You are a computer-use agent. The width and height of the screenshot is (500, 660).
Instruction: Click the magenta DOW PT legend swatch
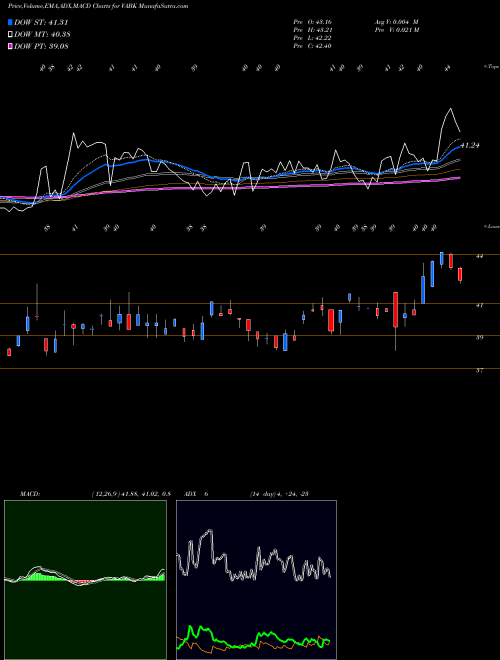(x=10, y=46)
